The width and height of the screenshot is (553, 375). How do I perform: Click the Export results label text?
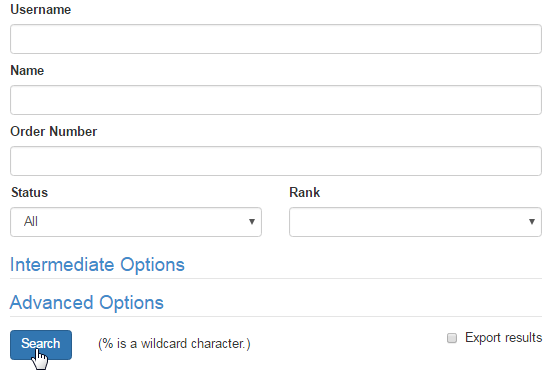pos(504,338)
